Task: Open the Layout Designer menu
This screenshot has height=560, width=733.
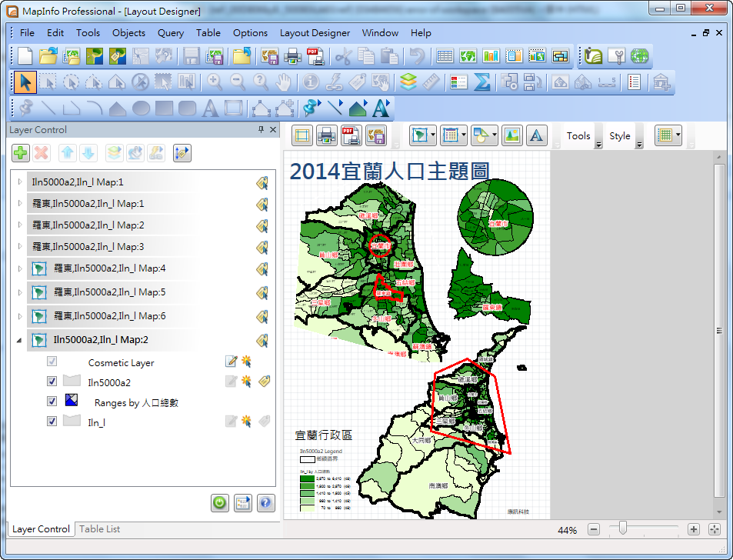Action: [x=315, y=33]
